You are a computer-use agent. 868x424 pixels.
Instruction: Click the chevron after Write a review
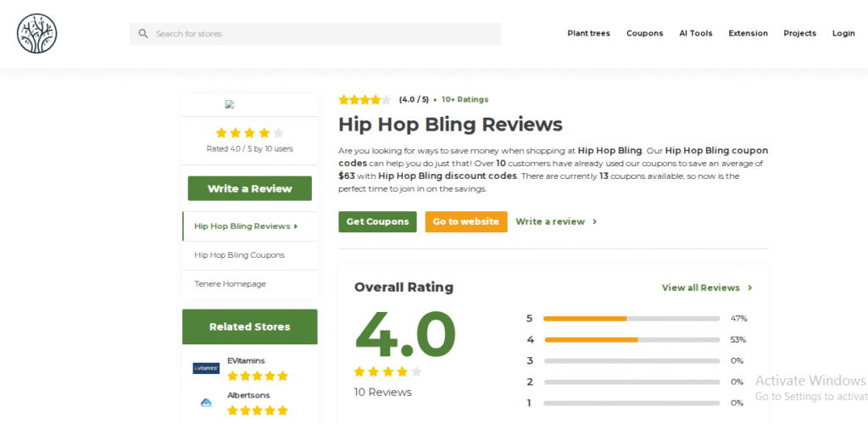[594, 221]
